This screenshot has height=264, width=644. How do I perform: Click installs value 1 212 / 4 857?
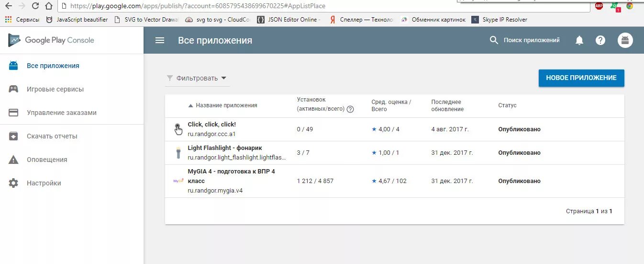(x=315, y=181)
